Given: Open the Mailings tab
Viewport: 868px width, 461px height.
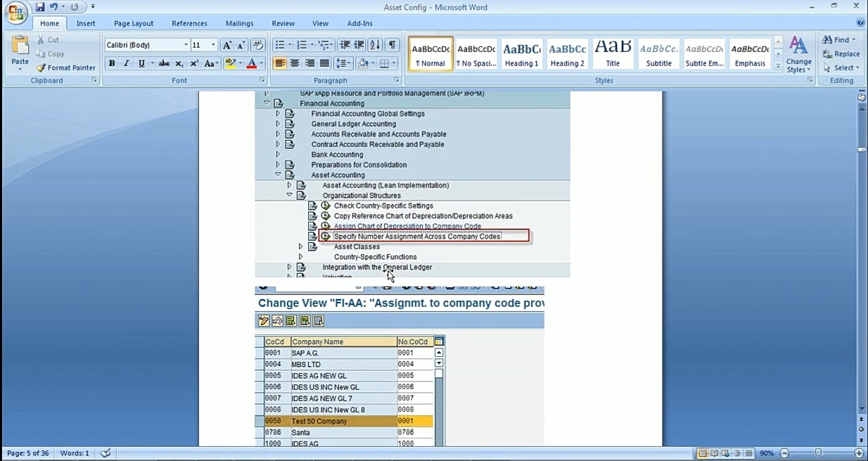Looking at the screenshot, I should click(x=240, y=23).
